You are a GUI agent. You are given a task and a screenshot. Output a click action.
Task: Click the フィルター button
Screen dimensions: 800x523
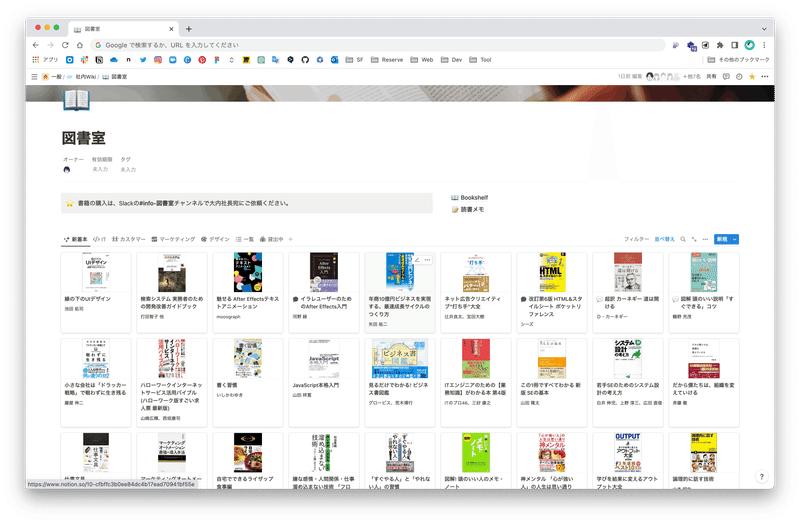click(636, 239)
